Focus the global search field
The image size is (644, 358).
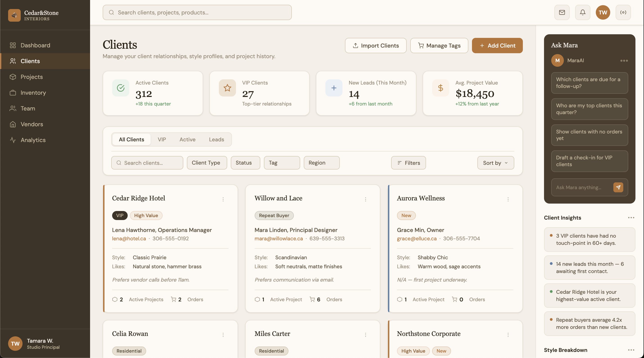pyautogui.click(x=197, y=12)
